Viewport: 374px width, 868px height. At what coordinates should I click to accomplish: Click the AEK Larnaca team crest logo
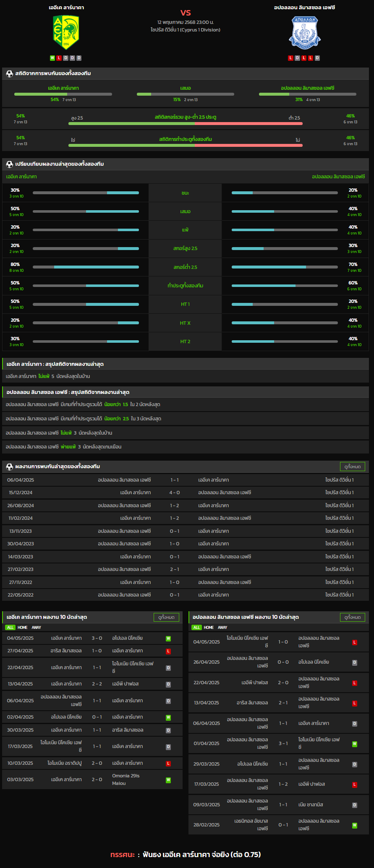66,32
